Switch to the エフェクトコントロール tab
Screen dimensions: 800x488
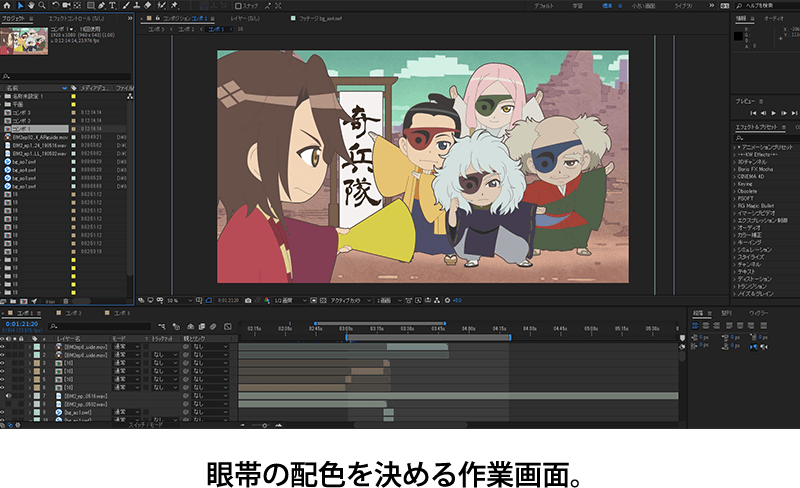pyautogui.click(x=76, y=18)
